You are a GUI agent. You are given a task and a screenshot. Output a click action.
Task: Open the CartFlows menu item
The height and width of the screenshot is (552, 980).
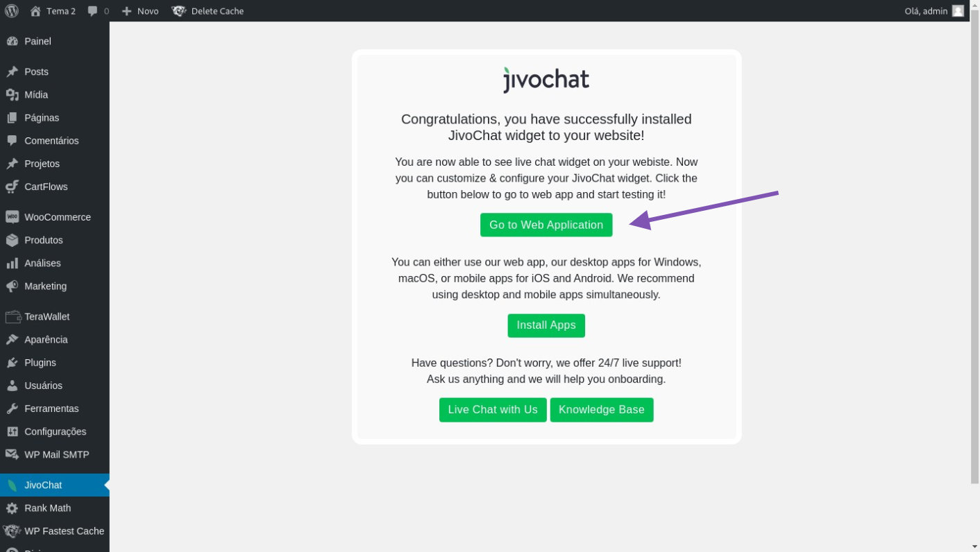(x=55, y=187)
